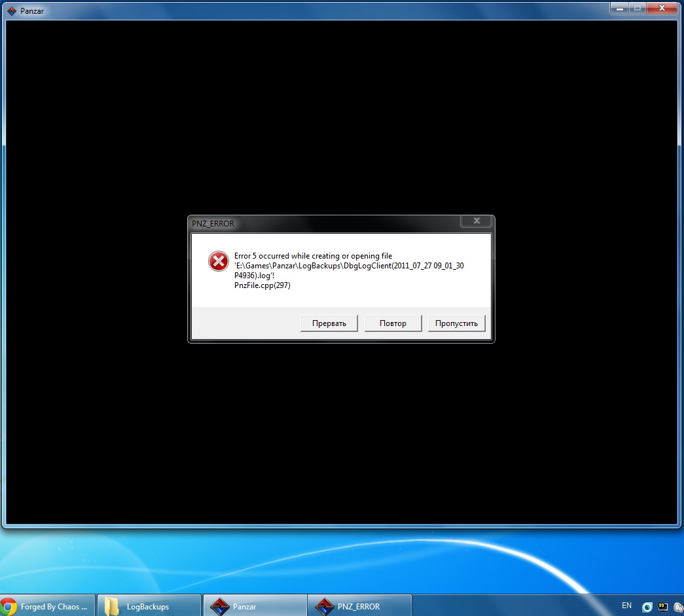Click the monitor tray icon

(663, 607)
